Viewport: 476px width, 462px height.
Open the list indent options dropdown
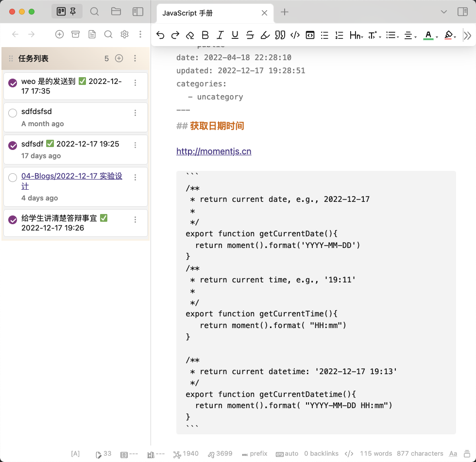tap(392, 35)
